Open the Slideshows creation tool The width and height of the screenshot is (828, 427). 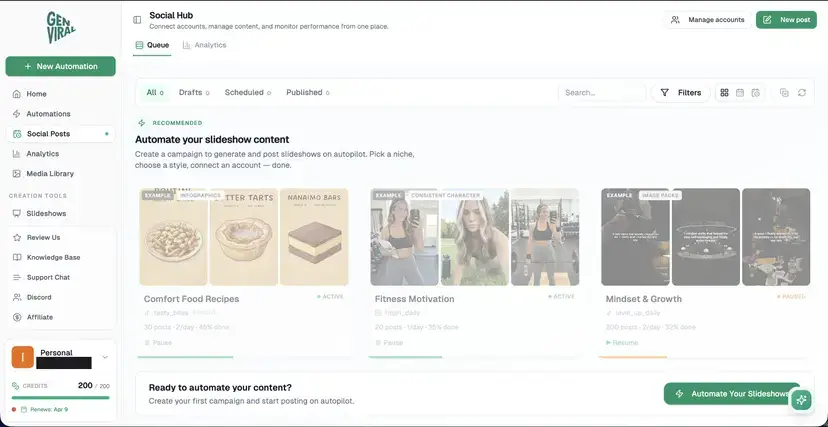pyautogui.click(x=46, y=214)
